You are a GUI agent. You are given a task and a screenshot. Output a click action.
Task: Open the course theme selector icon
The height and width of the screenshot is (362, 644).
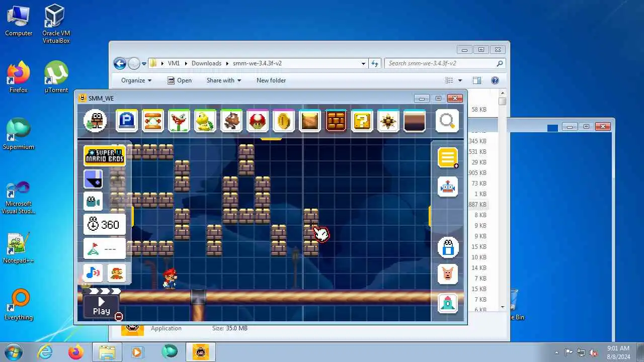point(93,179)
